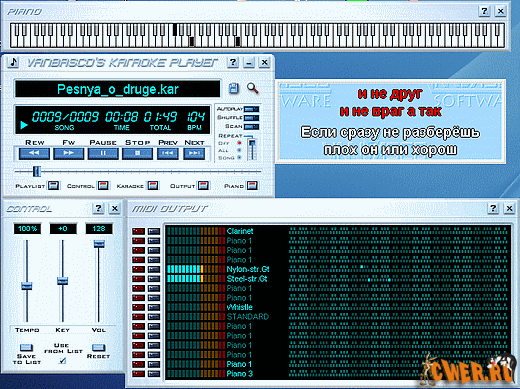
Task: Skip to next song with Next
Action: click(194, 153)
